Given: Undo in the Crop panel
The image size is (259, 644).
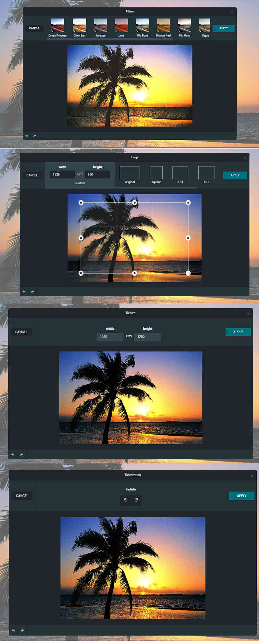Looking at the screenshot, I should point(24,292).
